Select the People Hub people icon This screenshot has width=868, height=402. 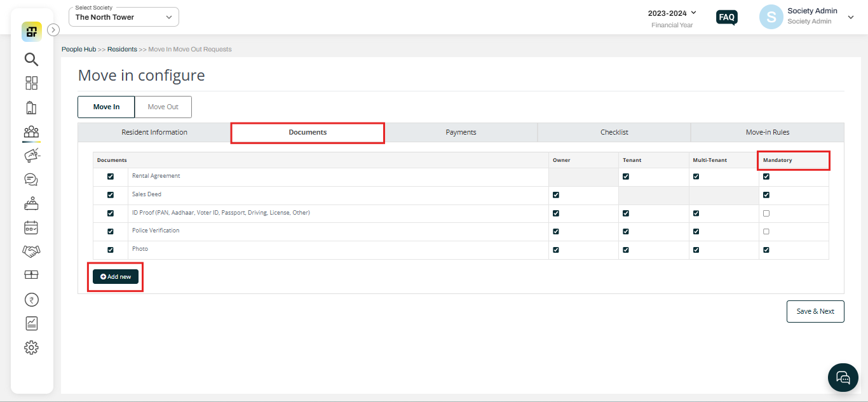pos(31,131)
